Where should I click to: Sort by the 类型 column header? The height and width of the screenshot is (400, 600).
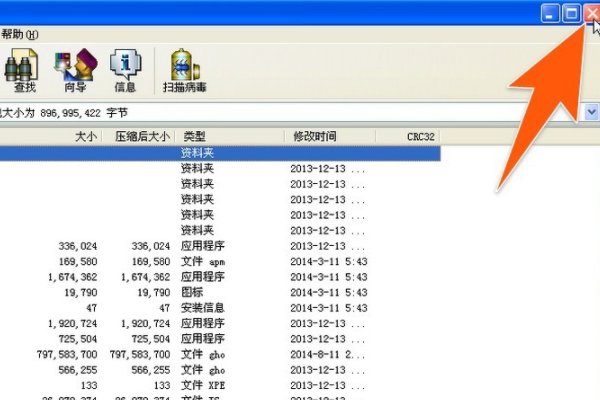pyautogui.click(x=230, y=137)
